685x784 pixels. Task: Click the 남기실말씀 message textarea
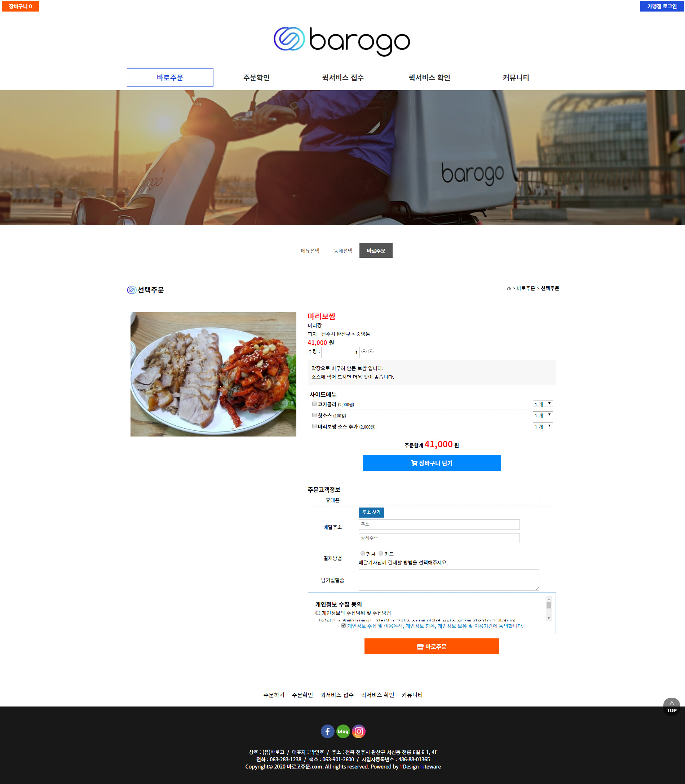(449, 580)
